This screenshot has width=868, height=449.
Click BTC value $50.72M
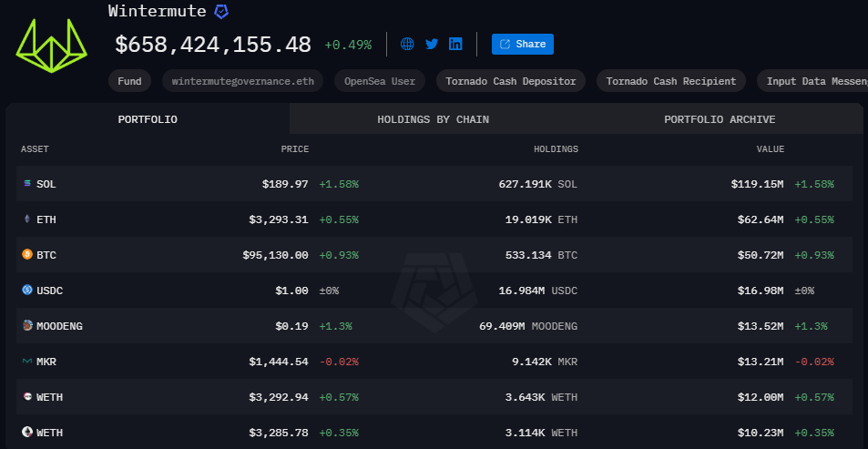tap(760, 255)
